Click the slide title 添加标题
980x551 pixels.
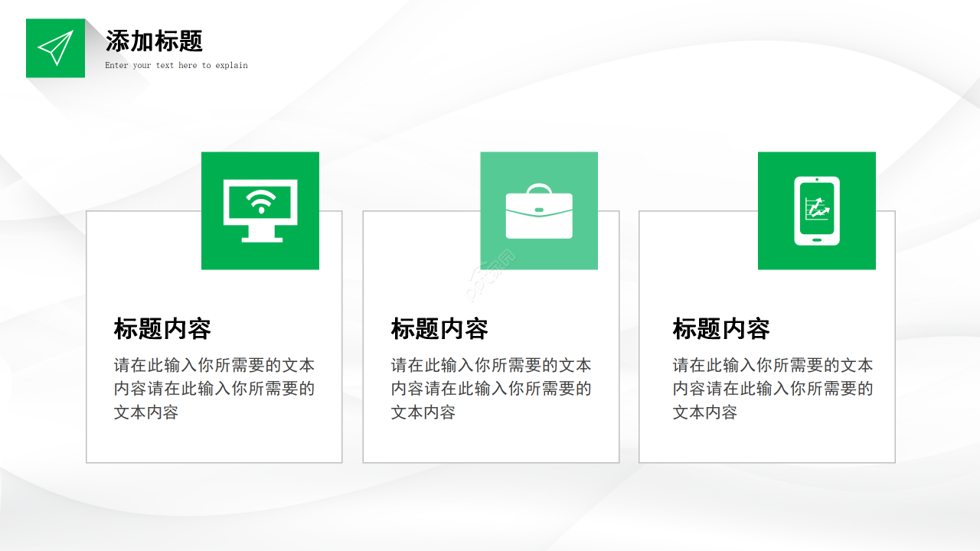click(155, 43)
